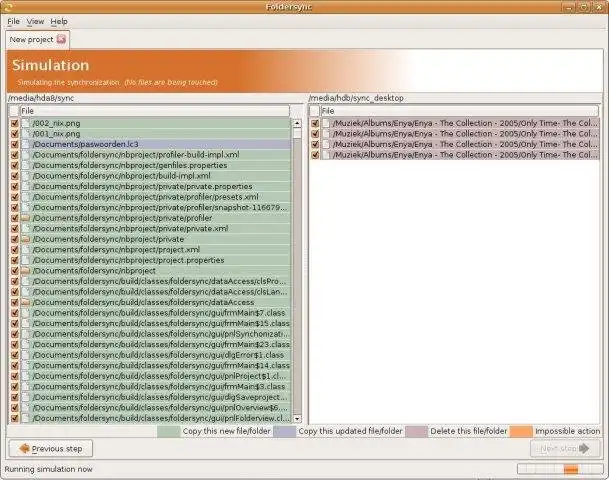
Task: Go back with the Previous step button
Action: (x=51, y=449)
